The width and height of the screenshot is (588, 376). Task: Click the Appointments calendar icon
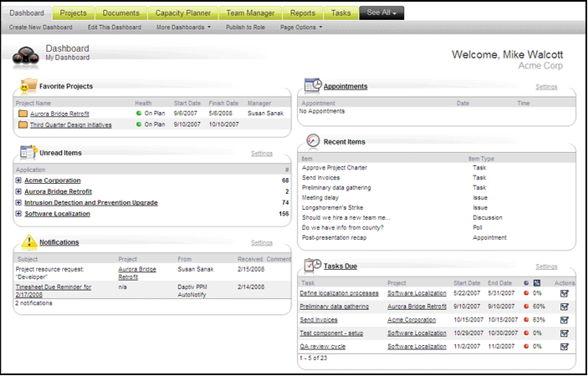313,85
